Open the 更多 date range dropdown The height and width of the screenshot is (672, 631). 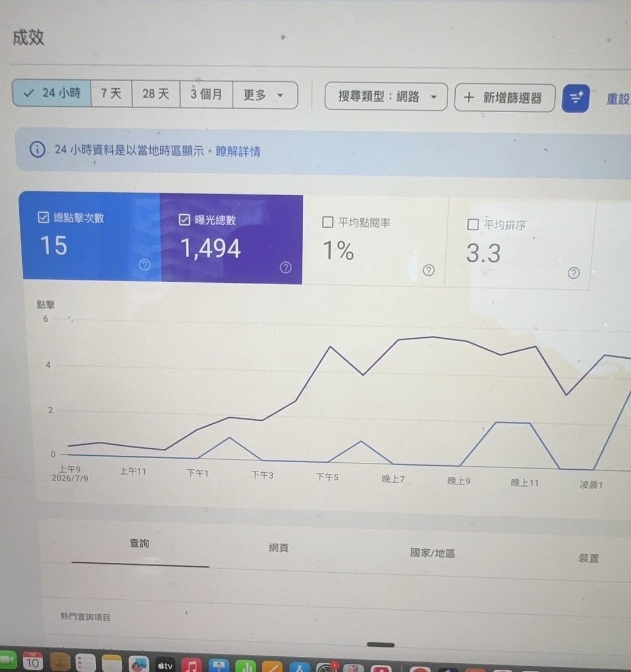pos(265,95)
